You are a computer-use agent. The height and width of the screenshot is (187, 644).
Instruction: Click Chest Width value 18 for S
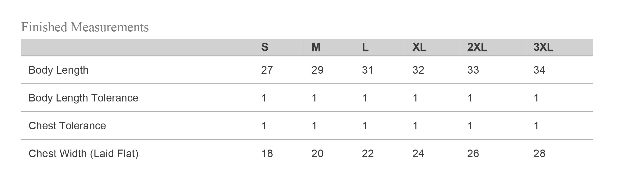pos(267,154)
